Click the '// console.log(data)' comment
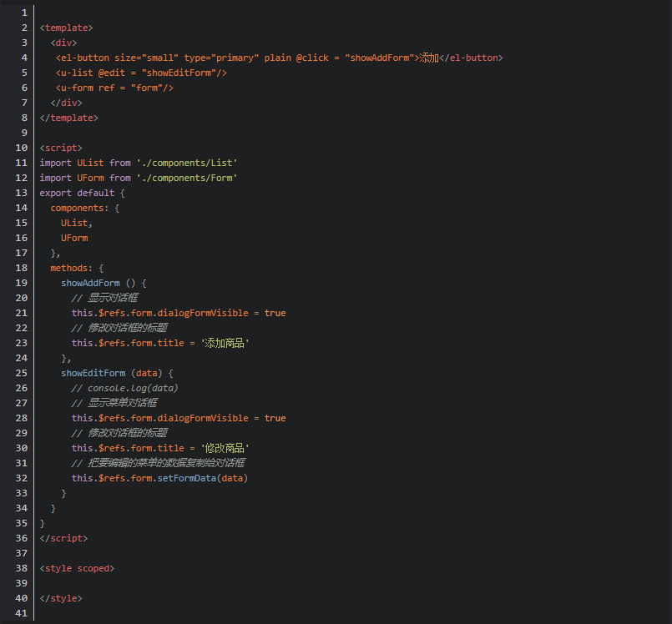 click(x=124, y=388)
